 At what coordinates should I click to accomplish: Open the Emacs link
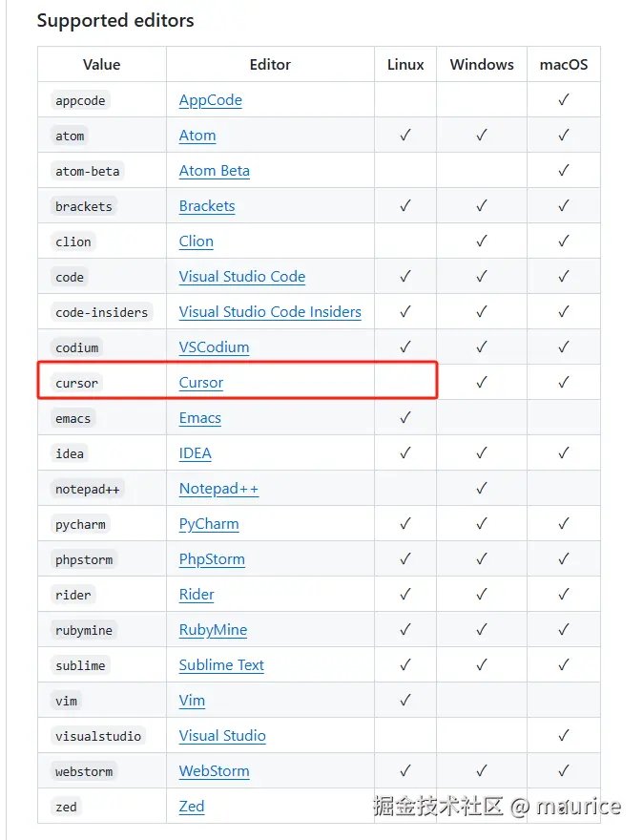(200, 418)
